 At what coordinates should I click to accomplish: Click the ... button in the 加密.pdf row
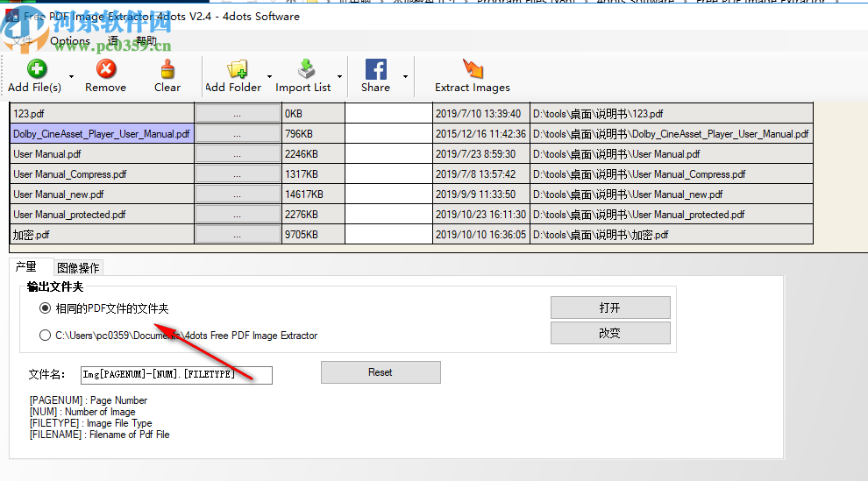[x=238, y=235]
